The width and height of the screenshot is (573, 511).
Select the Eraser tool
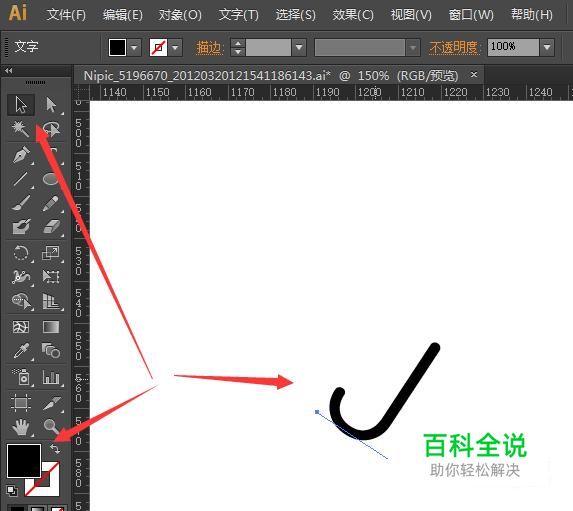tap(51, 227)
